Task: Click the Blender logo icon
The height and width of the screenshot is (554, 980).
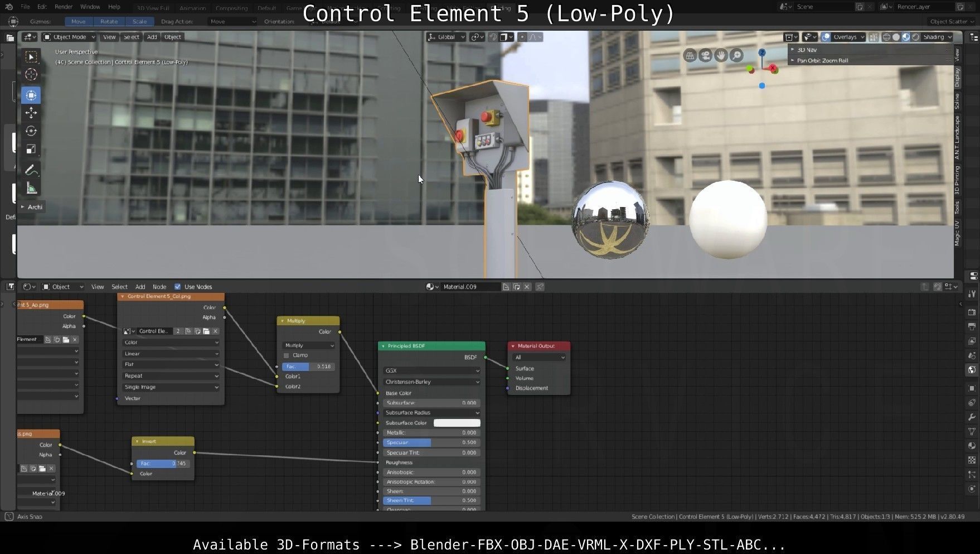Action: tap(8, 7)
